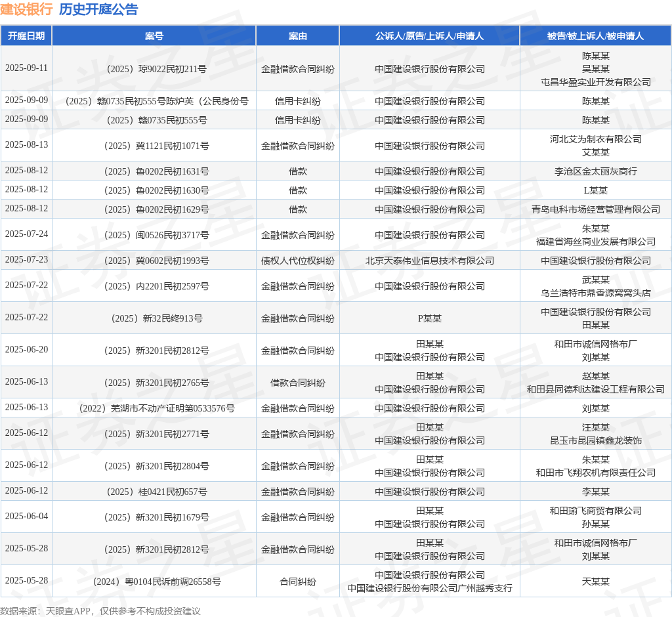Select case number (2025)新3201民初2765号
Screen dimensions: 672x617
[x=156, y=383]
